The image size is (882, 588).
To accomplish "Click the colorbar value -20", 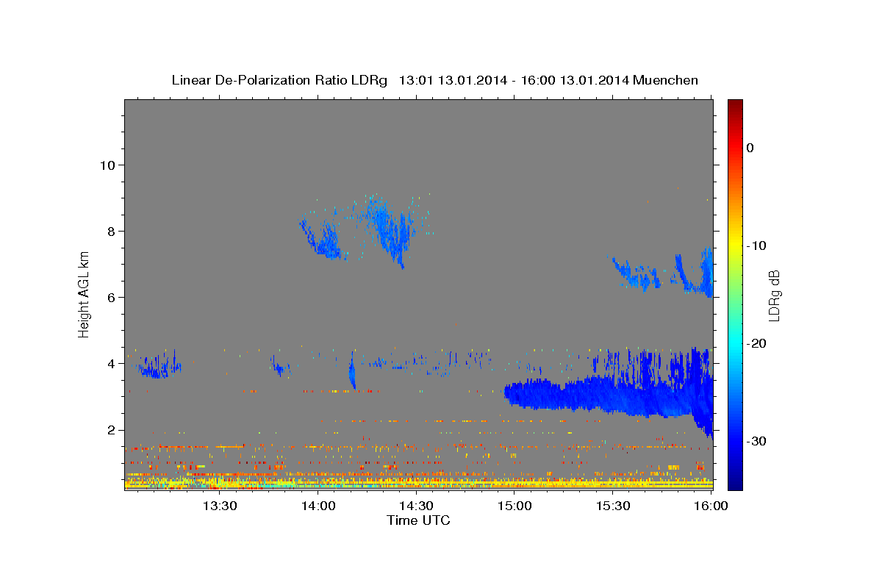I will [756, 343].
